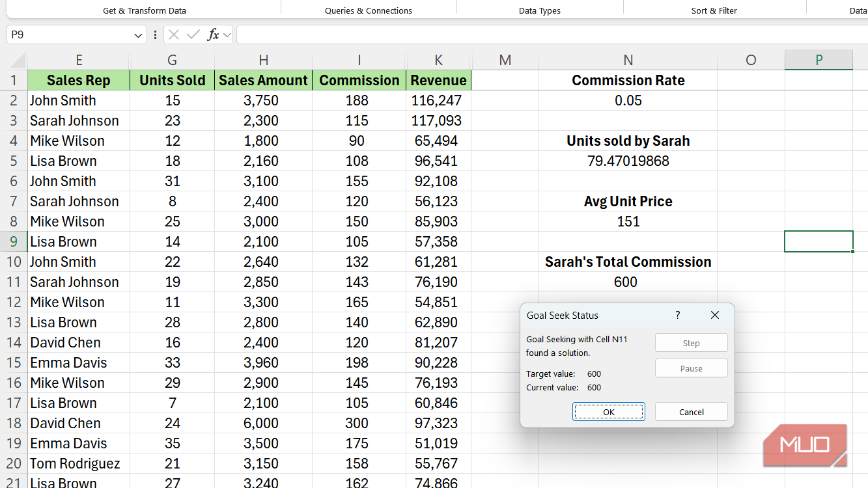The height and width of the screenshot is (488, 868).
Task: Select the David Chen cell in row 18
Action: click(79, 423)
